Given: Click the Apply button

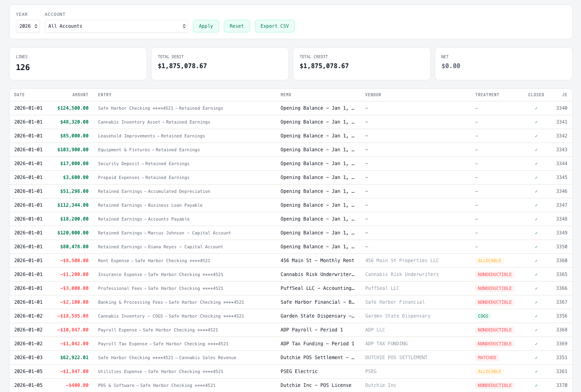Looking at the screenshot, I should [206, 26].
